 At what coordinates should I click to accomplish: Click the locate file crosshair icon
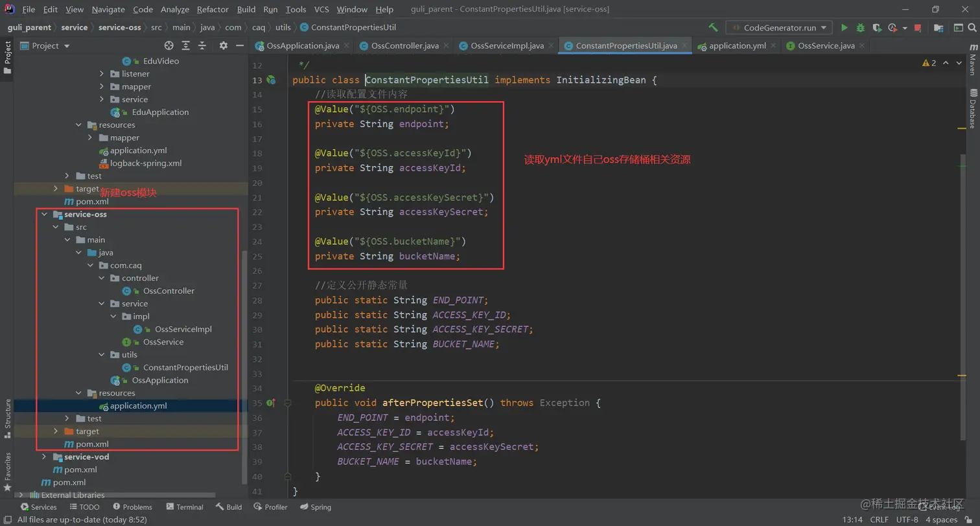coord(169,45)
